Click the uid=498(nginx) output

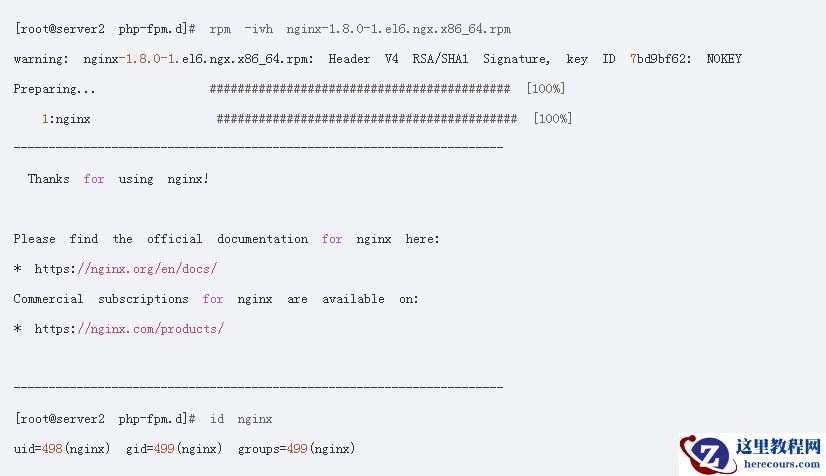pyautogui.click(x=62, y=449)
